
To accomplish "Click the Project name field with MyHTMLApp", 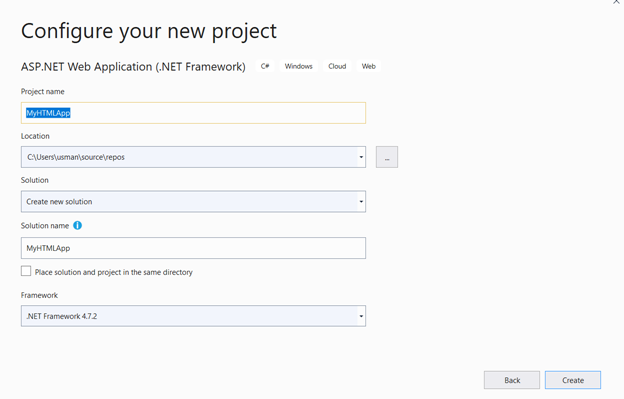I will coord(193,113).
